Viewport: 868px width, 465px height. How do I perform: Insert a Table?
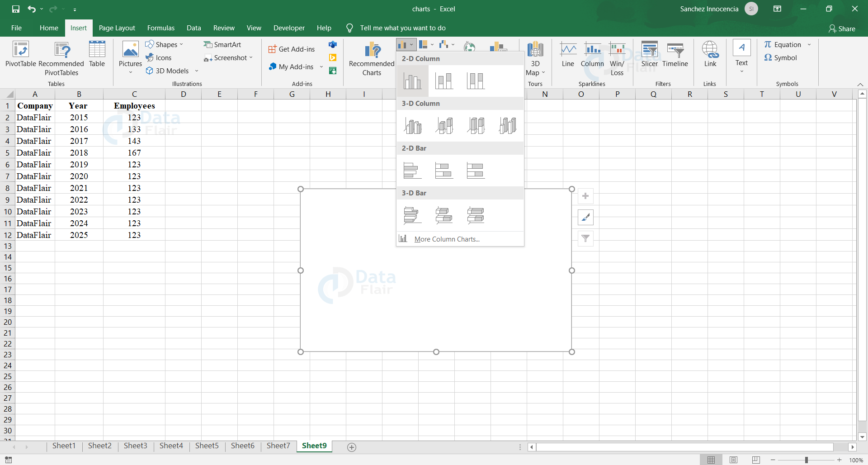[97, 54]
